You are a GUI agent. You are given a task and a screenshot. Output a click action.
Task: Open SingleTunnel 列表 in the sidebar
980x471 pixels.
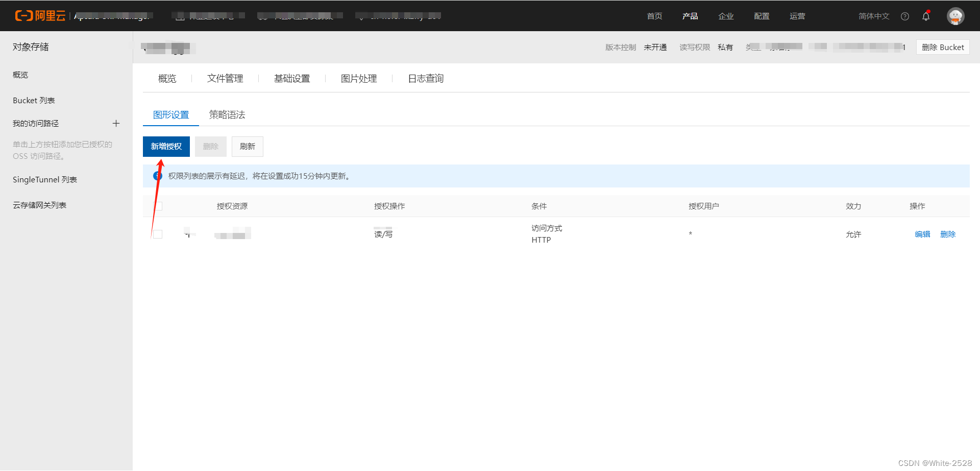45,179
